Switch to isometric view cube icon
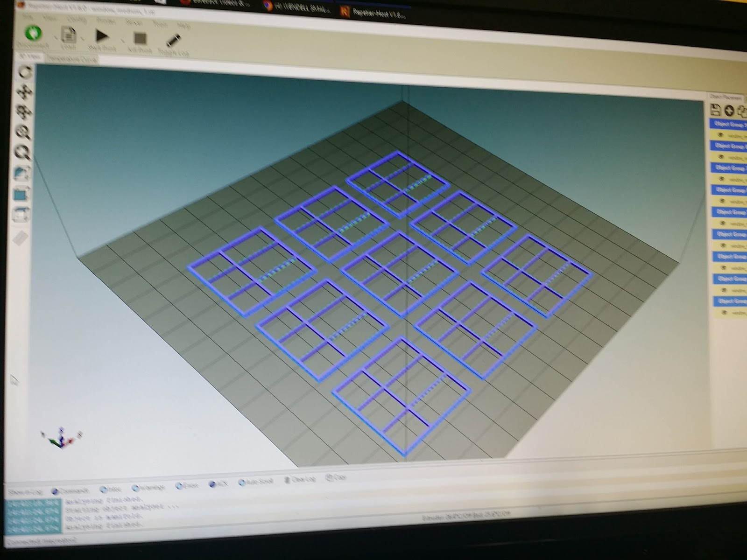Screen dimensions: 747x560 [22, 174]
